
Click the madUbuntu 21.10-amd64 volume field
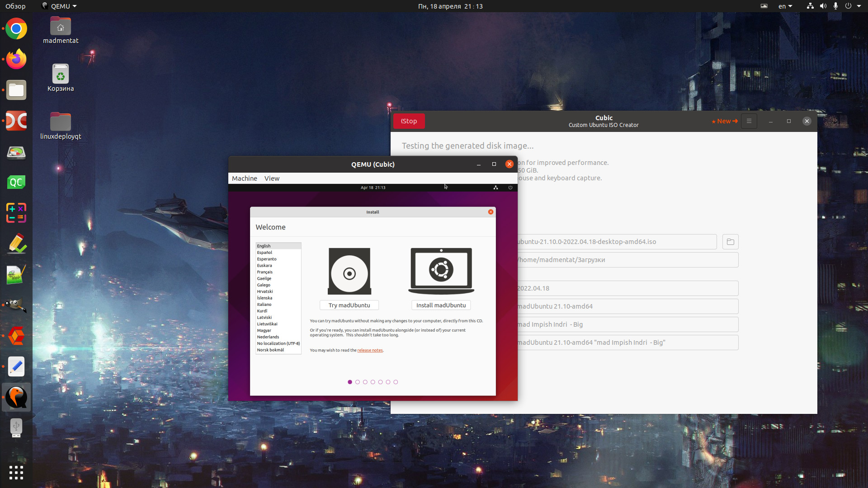click(x=628, y=306)
